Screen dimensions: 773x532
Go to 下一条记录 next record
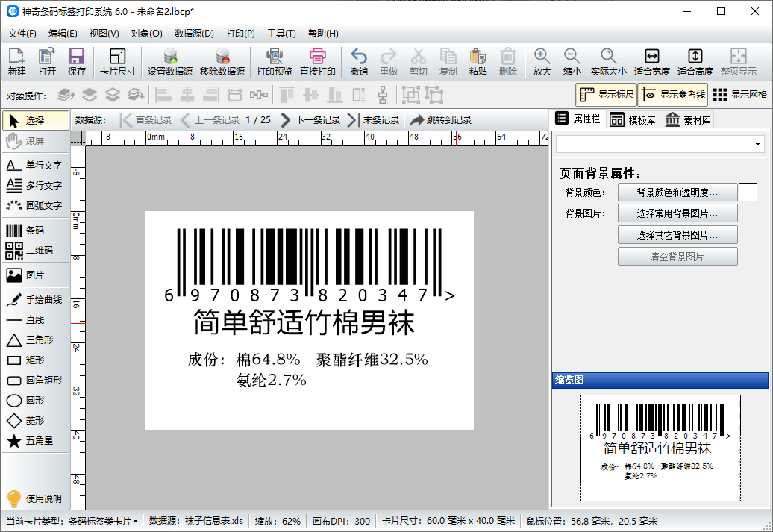tap(310, 120)
